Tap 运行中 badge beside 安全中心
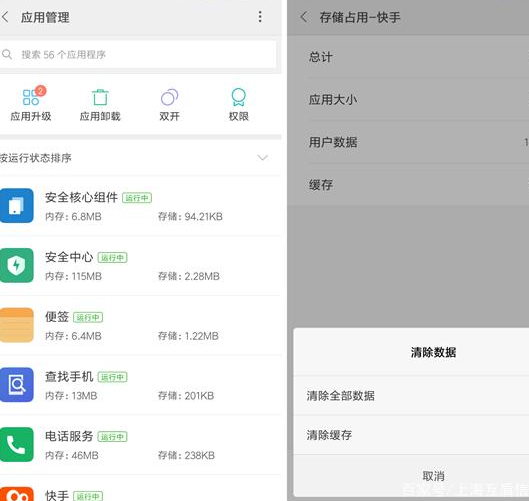This screenshot has height=501, width=529. click(x=112, y=258)
